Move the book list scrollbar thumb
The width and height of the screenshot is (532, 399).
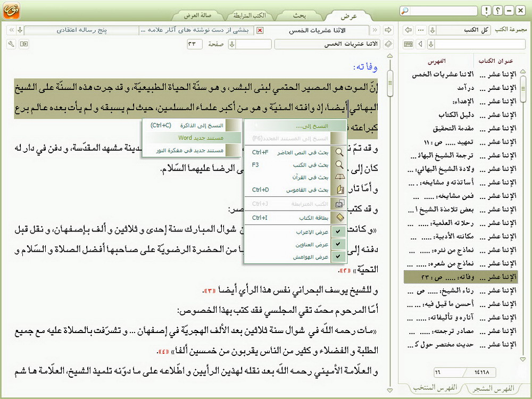tap(523, 89)
